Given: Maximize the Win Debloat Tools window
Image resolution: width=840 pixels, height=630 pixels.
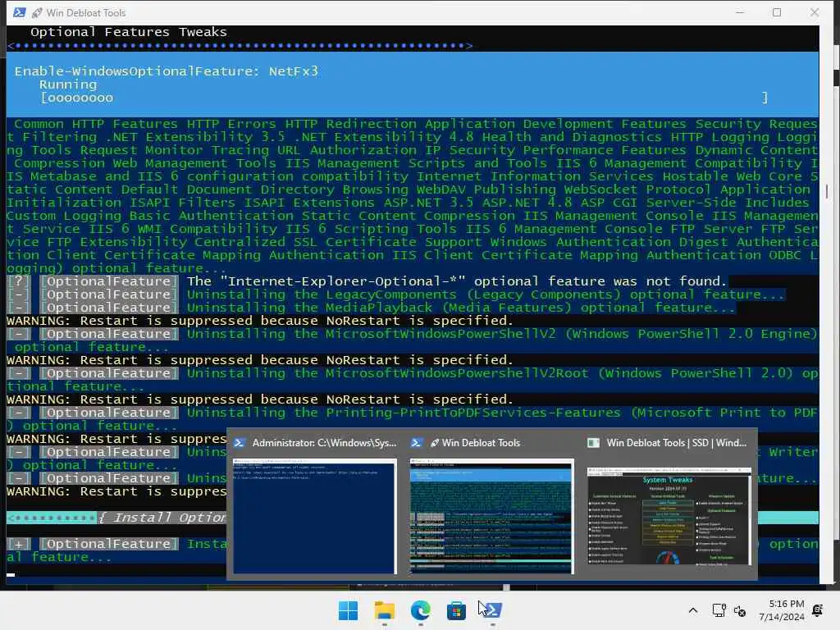Looking at the screenshot, I should click(777, 12).
